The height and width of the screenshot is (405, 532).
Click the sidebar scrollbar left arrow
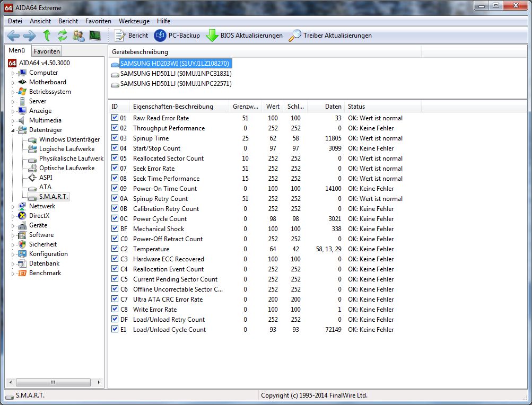point(11,382)
